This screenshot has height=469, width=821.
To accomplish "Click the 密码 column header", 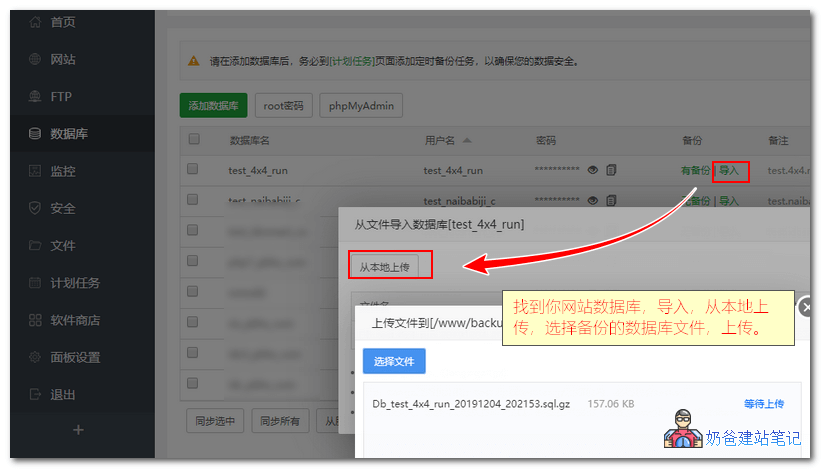I will click(x=546, y=140).
